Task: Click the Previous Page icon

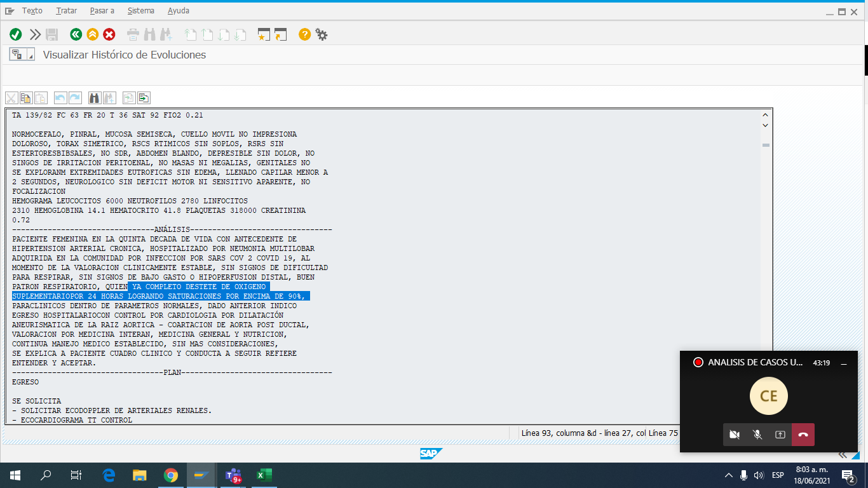Action: [207, 34]
